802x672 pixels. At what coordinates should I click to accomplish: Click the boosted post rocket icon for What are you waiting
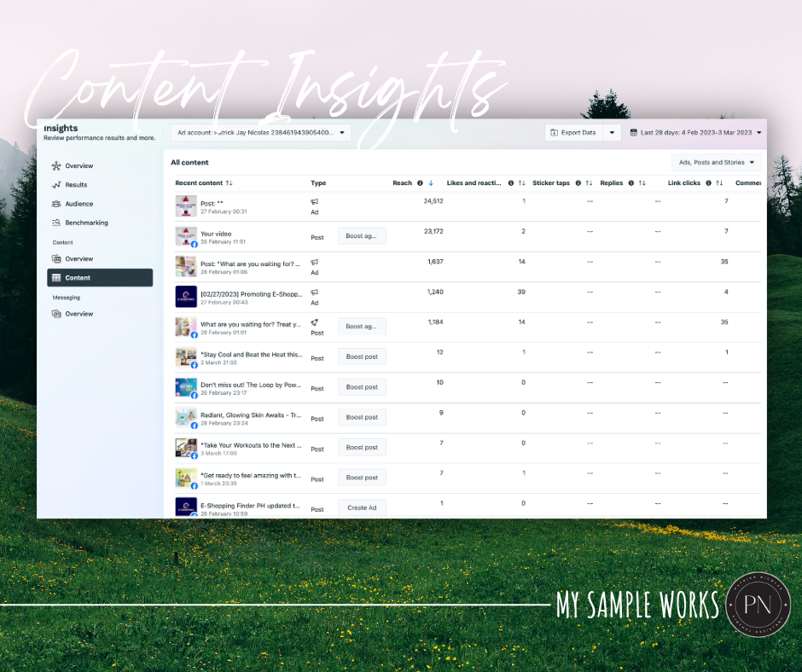pyautogui.click(x=315, y=322)
